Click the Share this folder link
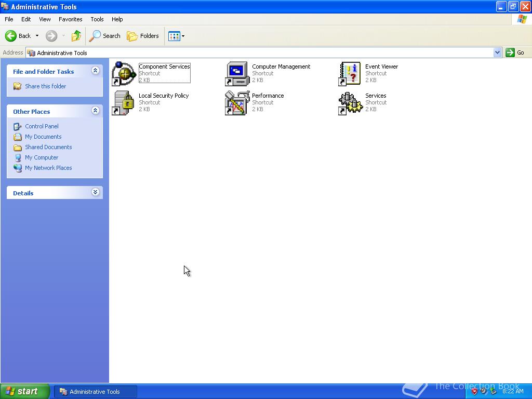The height and width of the screenshot is (399, 532). click(x=46, y=86)
